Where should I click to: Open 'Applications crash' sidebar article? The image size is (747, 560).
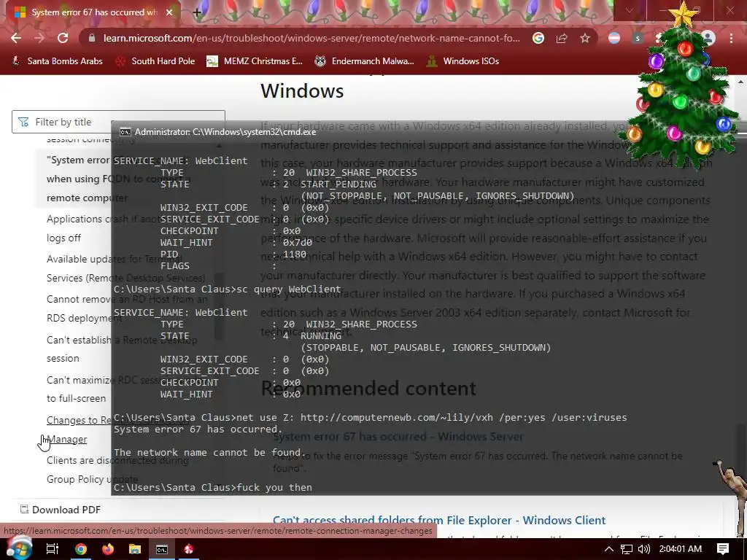79,228
